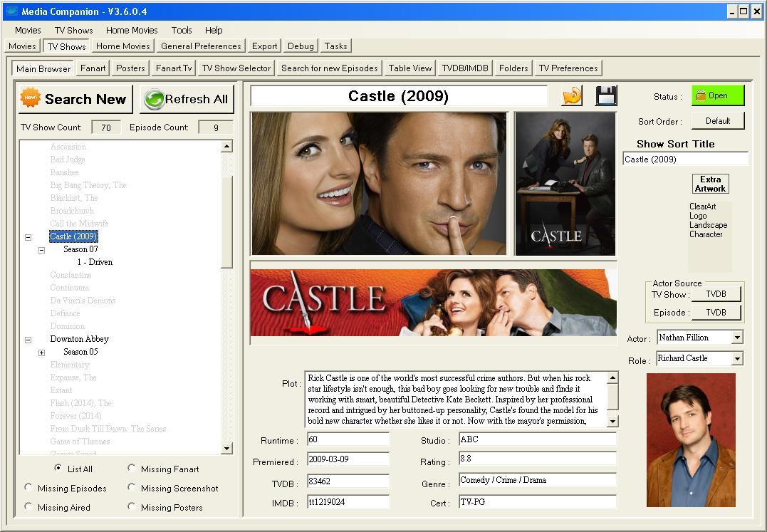The image size is (767, 532).
Task: Open the Actor dropdown showing Nathan Fillion
Action: coord(737,338)
